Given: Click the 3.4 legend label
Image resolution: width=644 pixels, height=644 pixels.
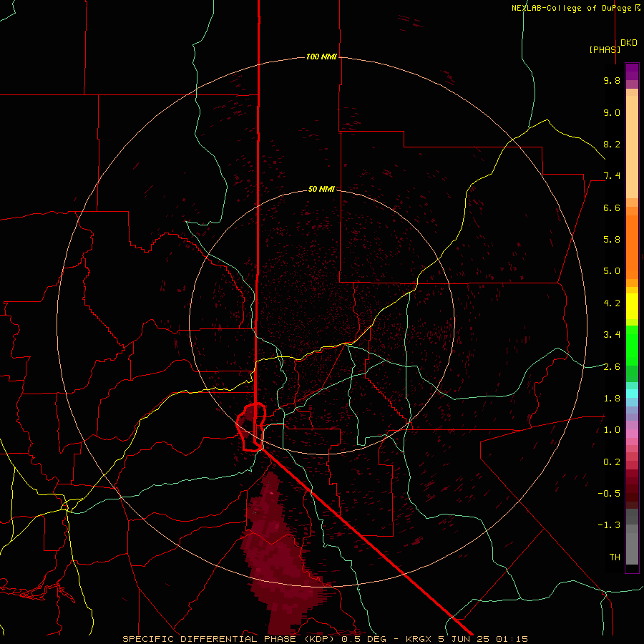Looking at the screenshot, I should coord(612,335).
